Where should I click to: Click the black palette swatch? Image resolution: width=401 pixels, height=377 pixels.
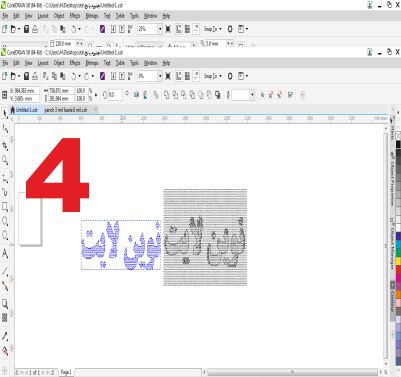(x=398, y=144)
